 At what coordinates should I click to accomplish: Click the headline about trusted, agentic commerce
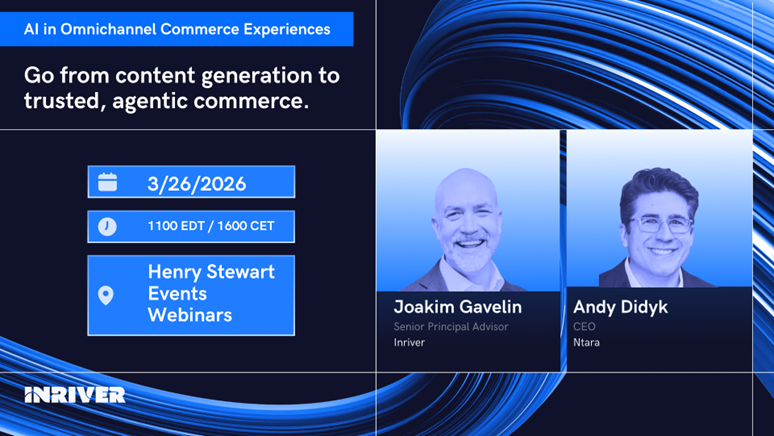182,88
